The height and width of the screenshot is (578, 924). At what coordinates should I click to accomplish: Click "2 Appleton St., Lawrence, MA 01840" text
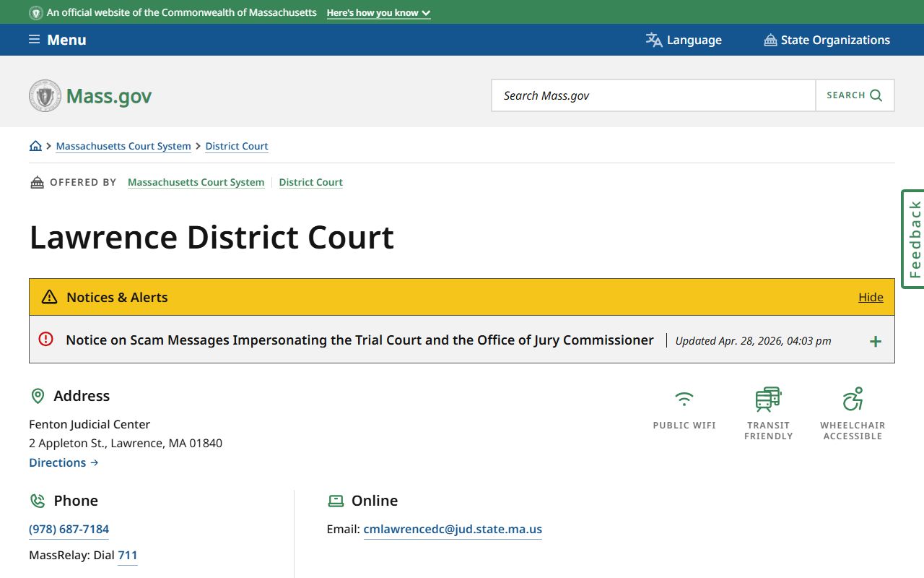[126, 443]
